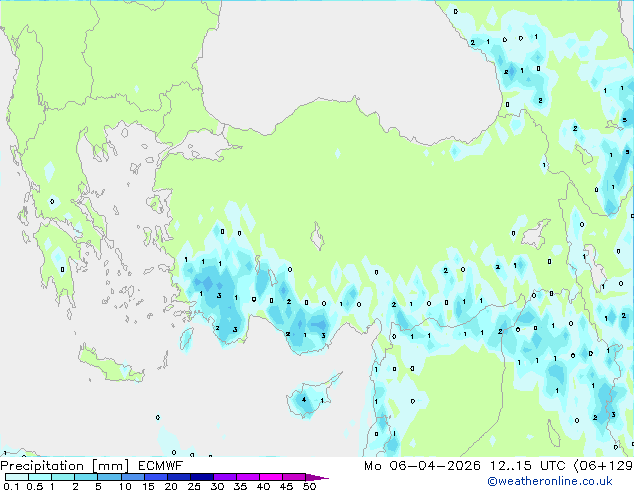Click the "Precipitation [mm]" title text
Screen dimensions: 634x490
(x=65, y=466)
